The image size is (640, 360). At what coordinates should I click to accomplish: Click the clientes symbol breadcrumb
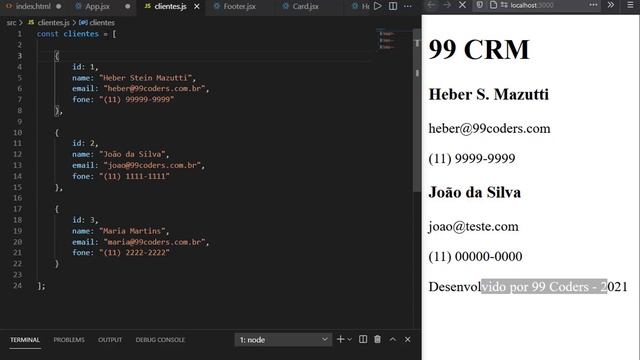[x=102, y=23]
